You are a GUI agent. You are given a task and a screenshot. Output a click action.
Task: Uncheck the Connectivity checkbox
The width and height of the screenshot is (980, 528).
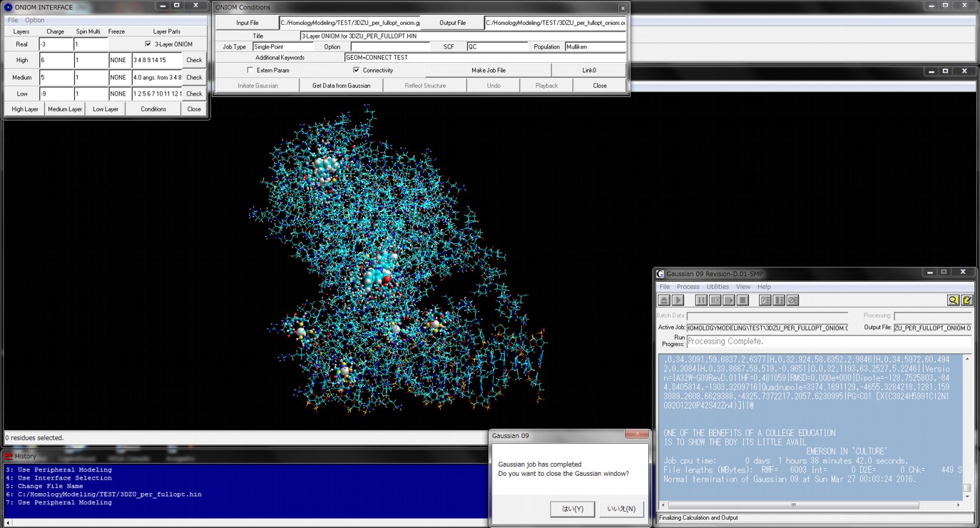[x=356, y=70]
